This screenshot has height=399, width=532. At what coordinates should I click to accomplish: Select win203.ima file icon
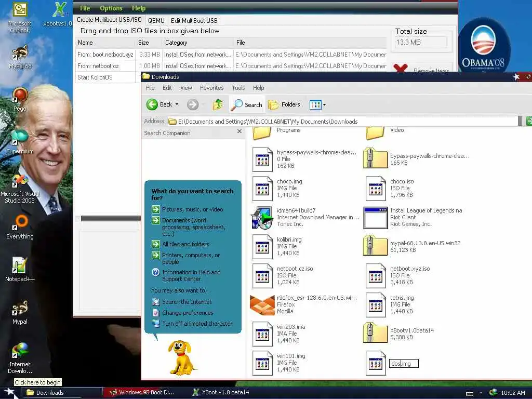pos(262,334)
